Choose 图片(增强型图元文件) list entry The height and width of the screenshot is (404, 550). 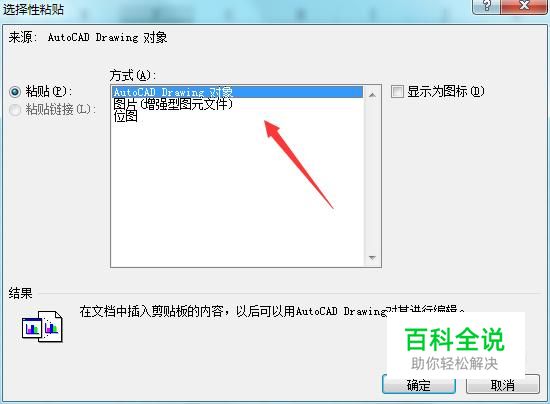[x=173, y=104]
